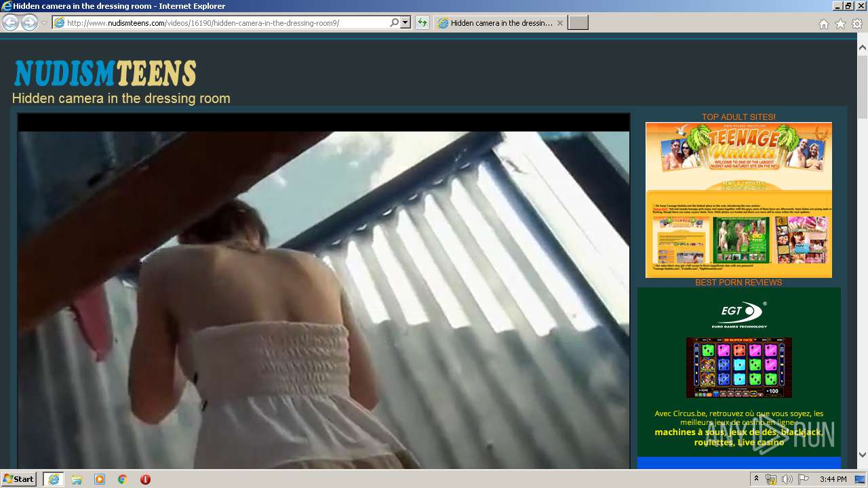868x488 pixels.
Task: Restore down the Internet Explorer window
Action: [849, 6]
